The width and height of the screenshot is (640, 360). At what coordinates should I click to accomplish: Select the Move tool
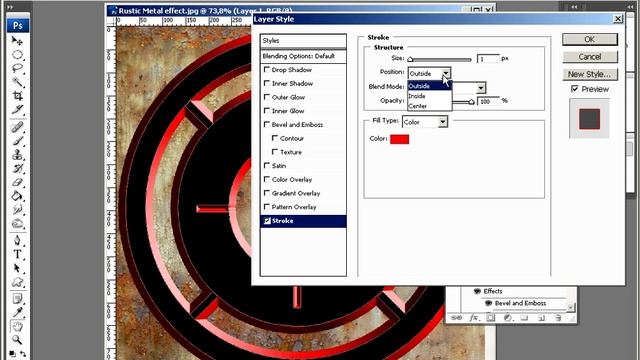tap(17, 40)
